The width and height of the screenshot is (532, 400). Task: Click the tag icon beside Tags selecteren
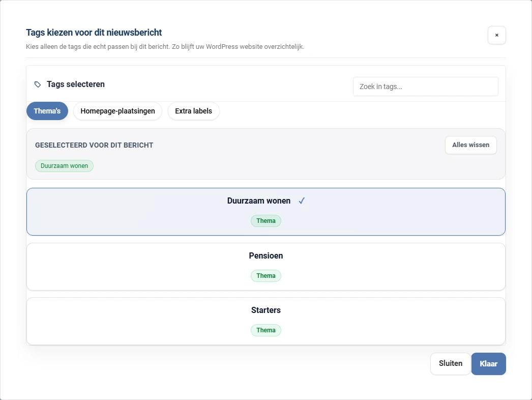click(38, 84)
